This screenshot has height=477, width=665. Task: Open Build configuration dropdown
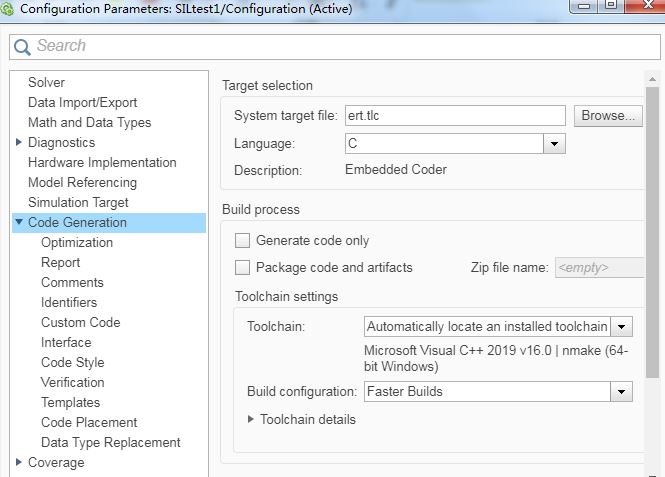point(622,392)
